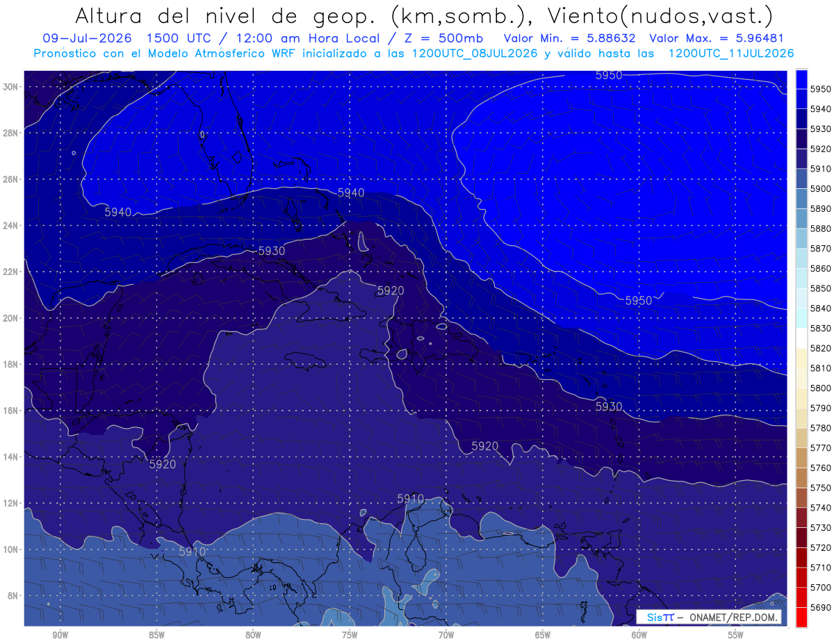The image size is (834, 644).
Task: Click the '1200UTC_11JUL2026' valid-until time
Action: tap(730, 53)
